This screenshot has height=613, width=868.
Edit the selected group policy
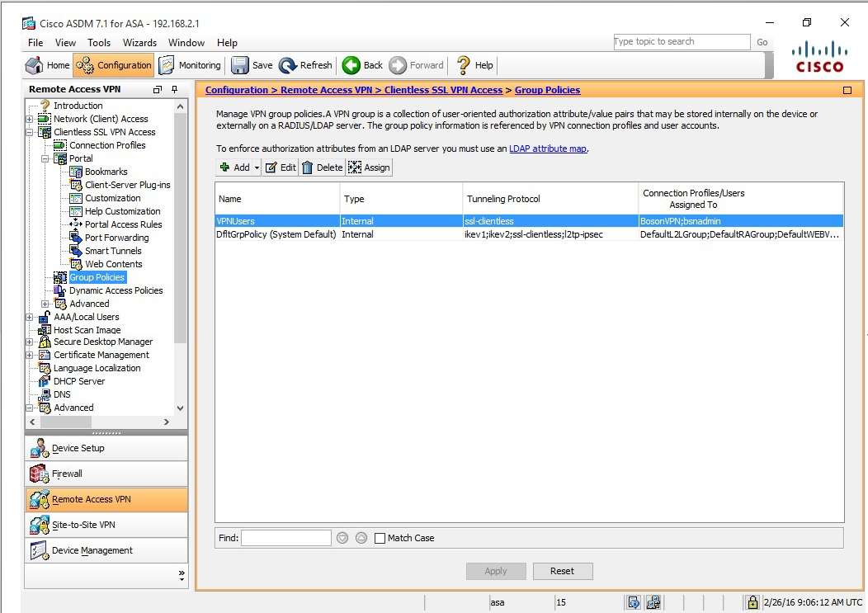281,167
